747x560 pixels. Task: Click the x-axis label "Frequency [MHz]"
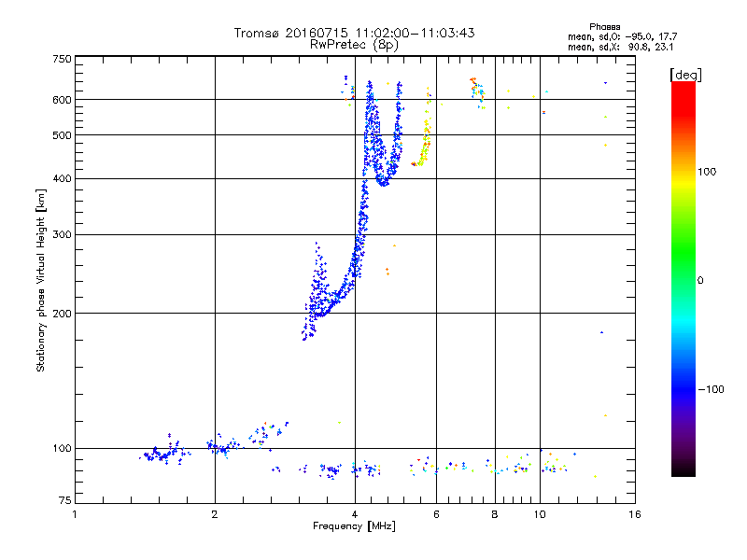click(x=354, y=526)
